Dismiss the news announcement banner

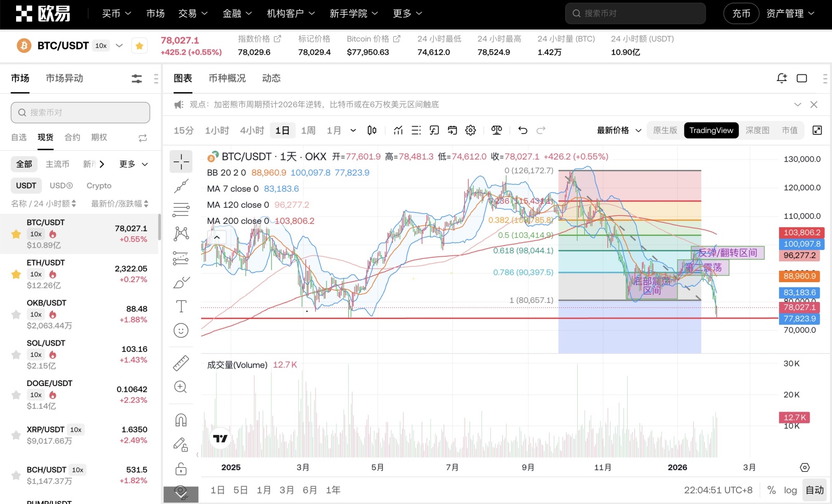click(814, 105)
